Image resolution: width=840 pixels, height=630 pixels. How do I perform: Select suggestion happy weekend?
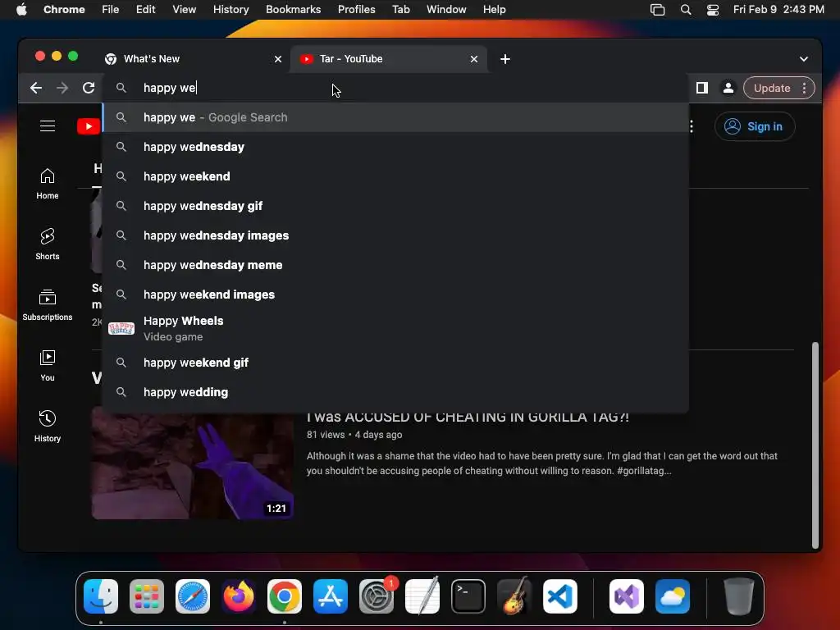pos(395,176)
